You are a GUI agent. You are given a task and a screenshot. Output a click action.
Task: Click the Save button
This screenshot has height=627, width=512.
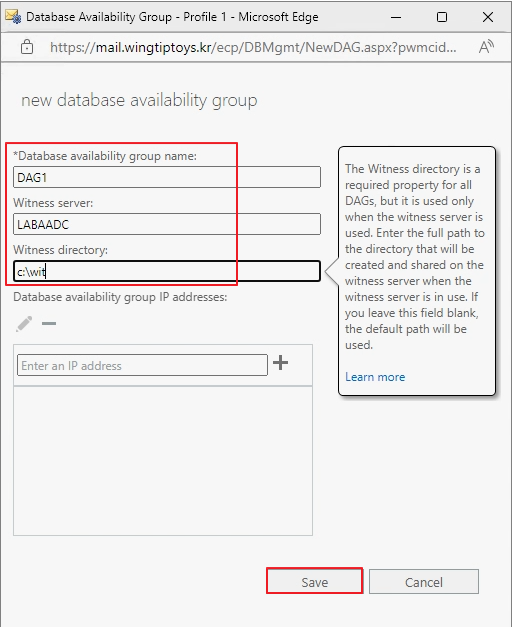coord(314,581)
